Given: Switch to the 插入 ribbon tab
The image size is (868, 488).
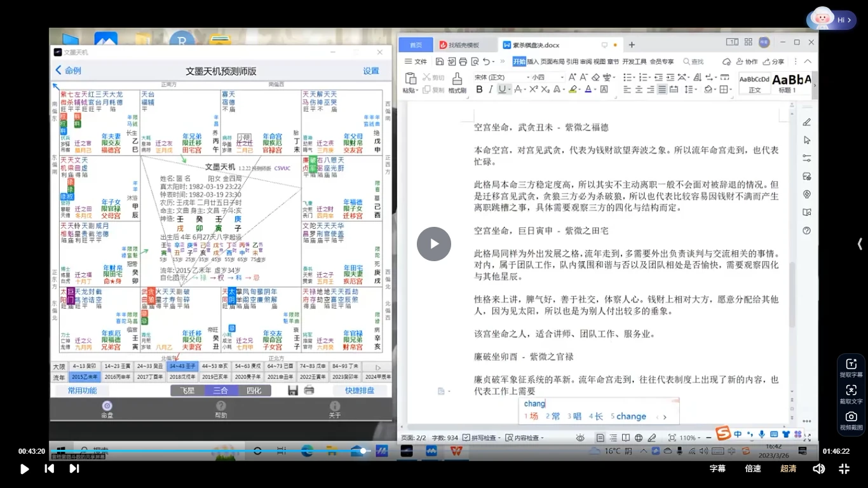Looking at the screenshot, I should click(532, 62).
